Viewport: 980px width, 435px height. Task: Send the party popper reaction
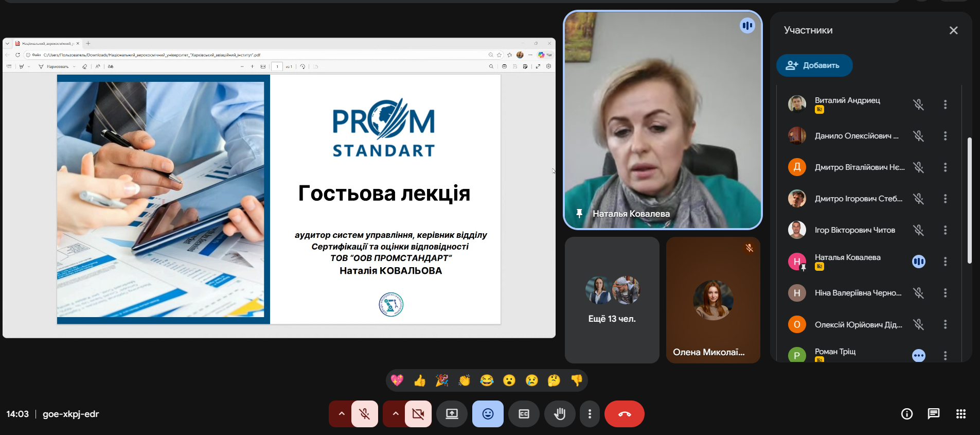pos(442,380)
